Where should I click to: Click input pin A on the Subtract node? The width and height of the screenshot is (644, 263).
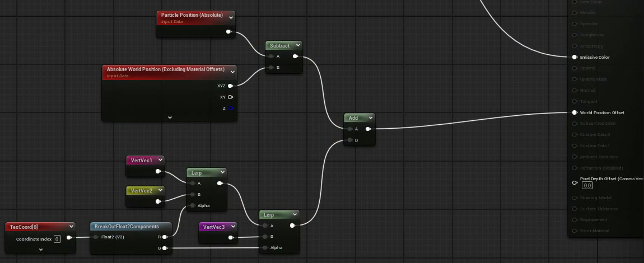click(x=270, y=56)
